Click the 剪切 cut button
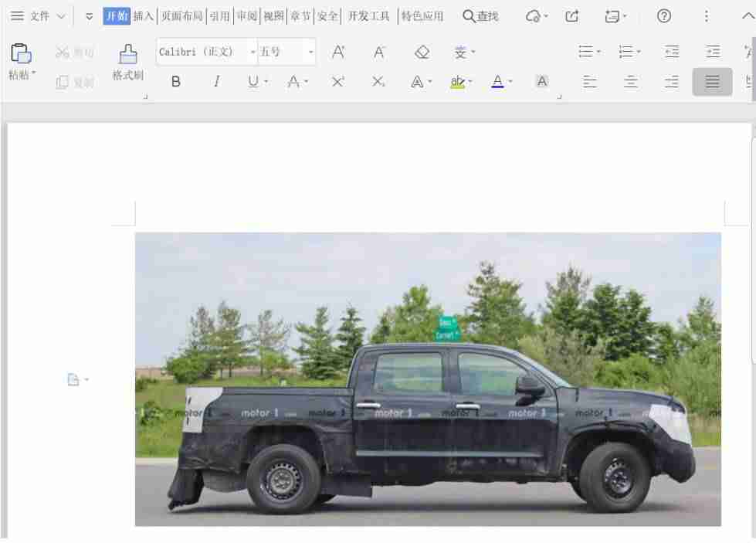The height and width of the screenshot is (543, 756). (x=74, y=52)
